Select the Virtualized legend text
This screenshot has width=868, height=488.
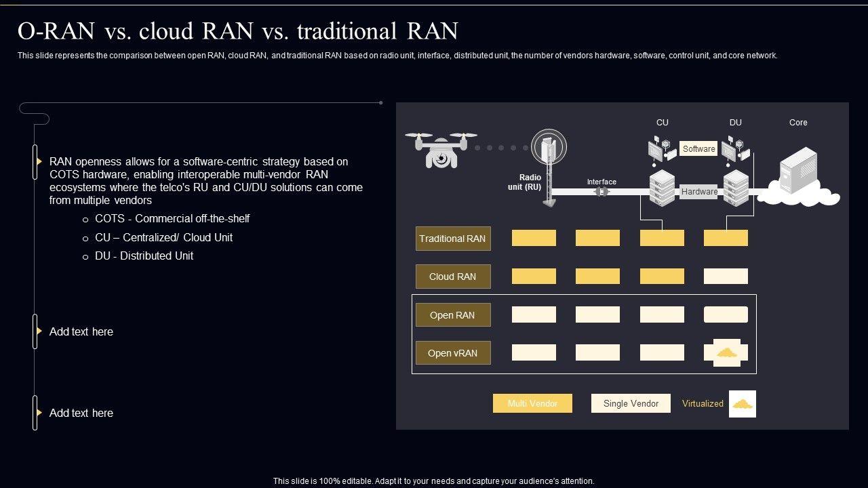coord(703,403)
